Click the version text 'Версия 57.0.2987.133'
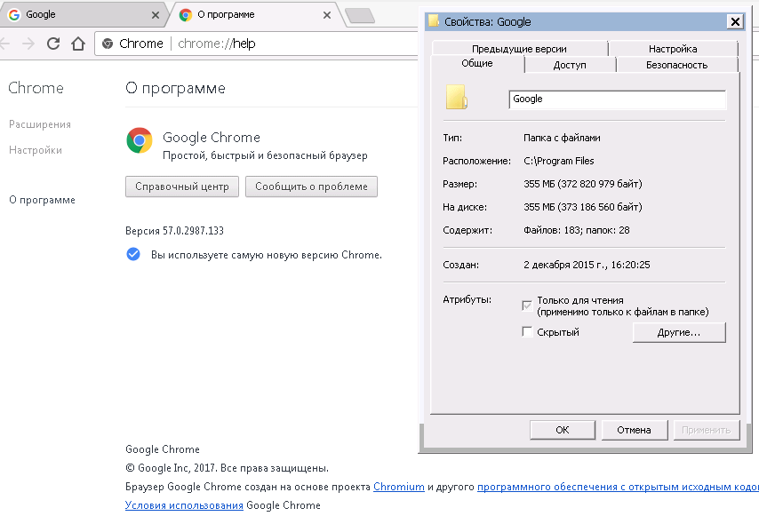This screenshot has width=759, height=532. pos(174,231)
